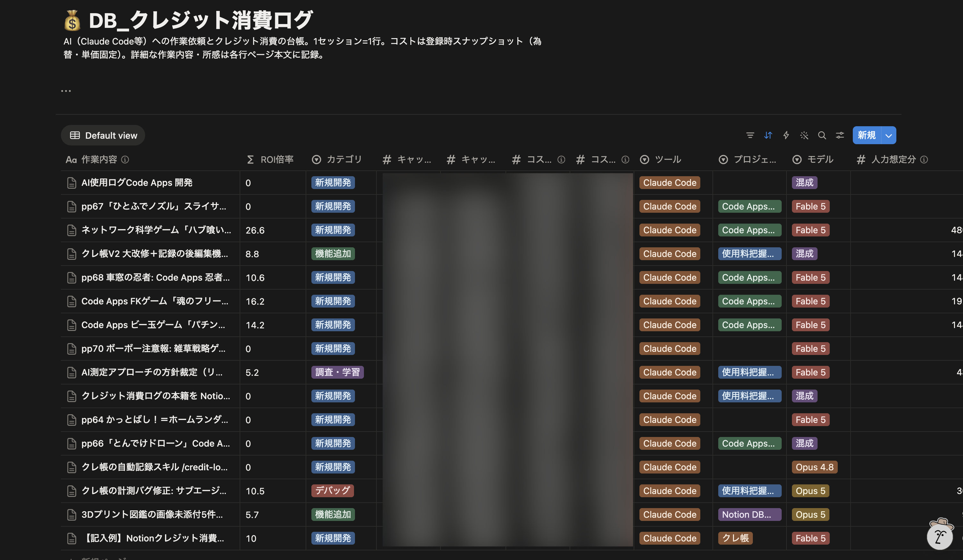Click 混成 model tag in first row
Screen dimensions: 963x560
click(x=804, y=183)
